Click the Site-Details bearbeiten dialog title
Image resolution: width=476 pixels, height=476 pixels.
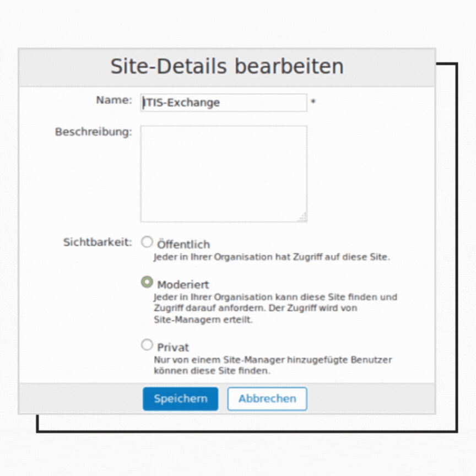tap(227, 66)
